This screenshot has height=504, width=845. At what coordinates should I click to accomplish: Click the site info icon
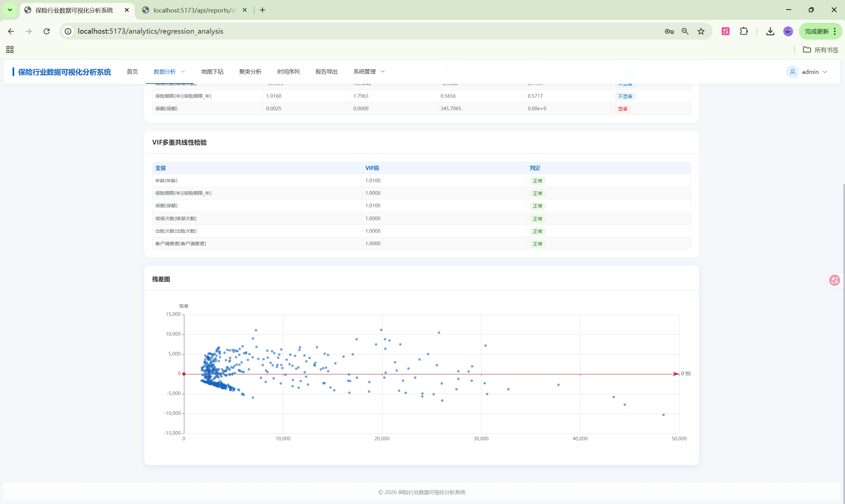click(x=68, y=31)
